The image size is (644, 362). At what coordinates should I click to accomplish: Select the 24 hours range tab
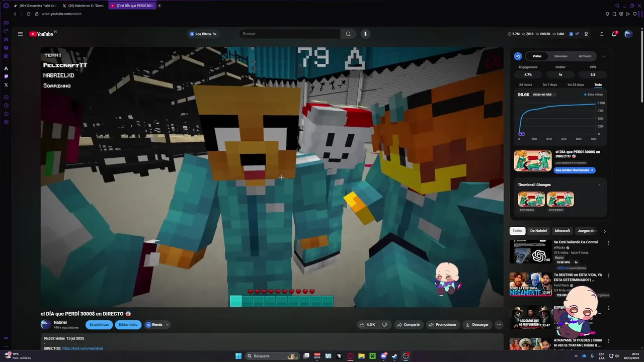(525, 84)
